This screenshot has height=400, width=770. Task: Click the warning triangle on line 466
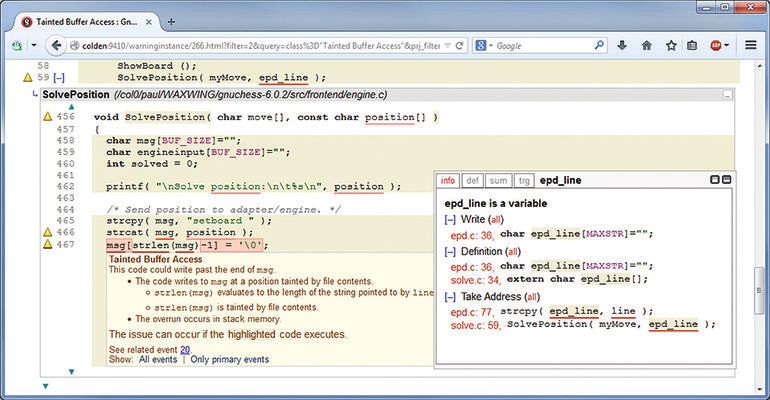(48, 232)
